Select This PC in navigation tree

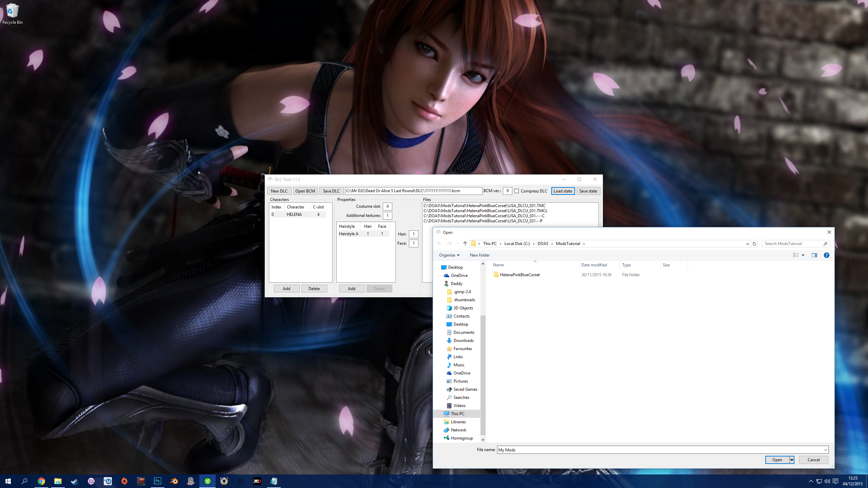(x=457, y=414)
